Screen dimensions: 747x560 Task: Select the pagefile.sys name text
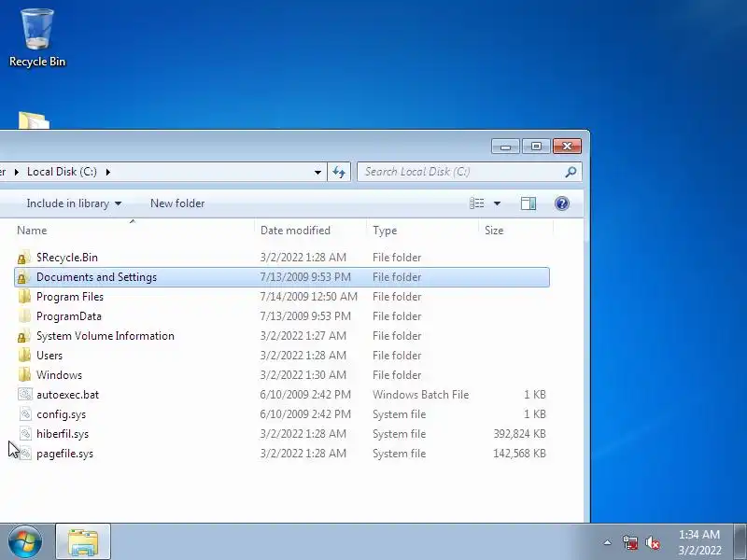64,454
